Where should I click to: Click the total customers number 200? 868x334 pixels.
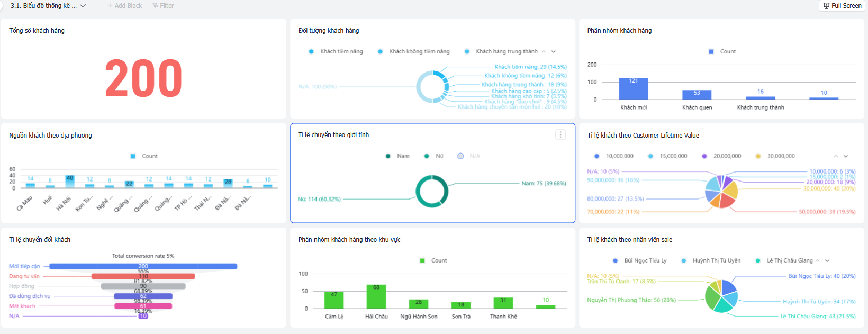coord(143,79)
